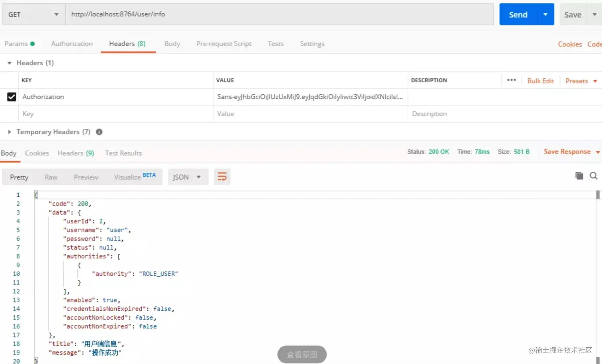Expand the Temporary Headers (7) section

[10, 132]
